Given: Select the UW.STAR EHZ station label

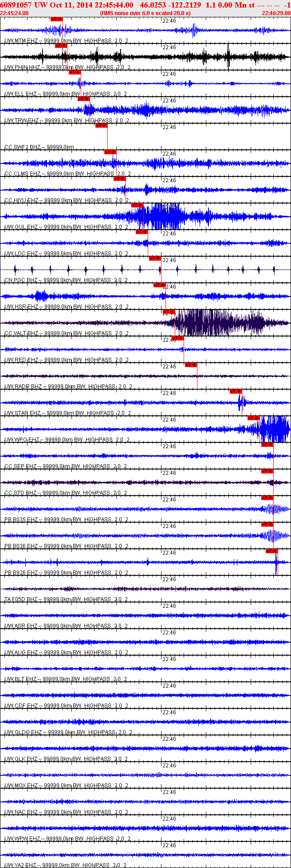Looking at the screenshot, I should [x=22, y=413].
